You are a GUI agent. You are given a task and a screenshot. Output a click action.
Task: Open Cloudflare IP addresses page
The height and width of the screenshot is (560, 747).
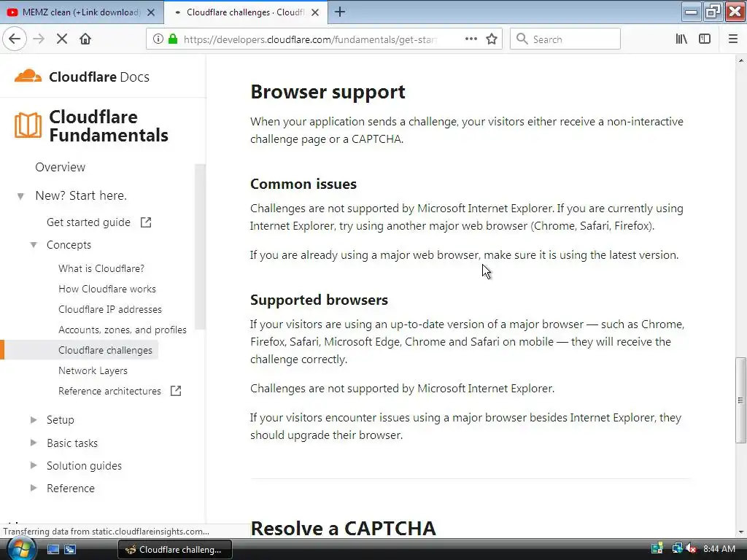pos(110,309)
